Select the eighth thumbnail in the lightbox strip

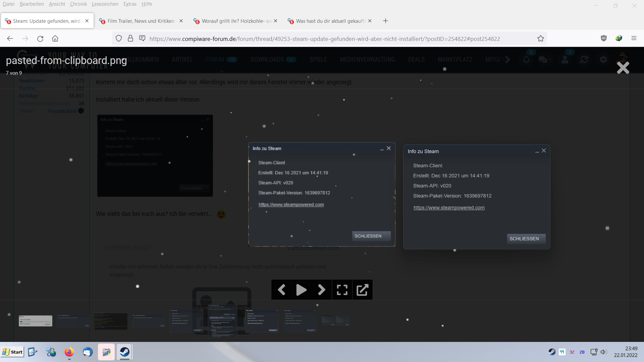[299, 321]
